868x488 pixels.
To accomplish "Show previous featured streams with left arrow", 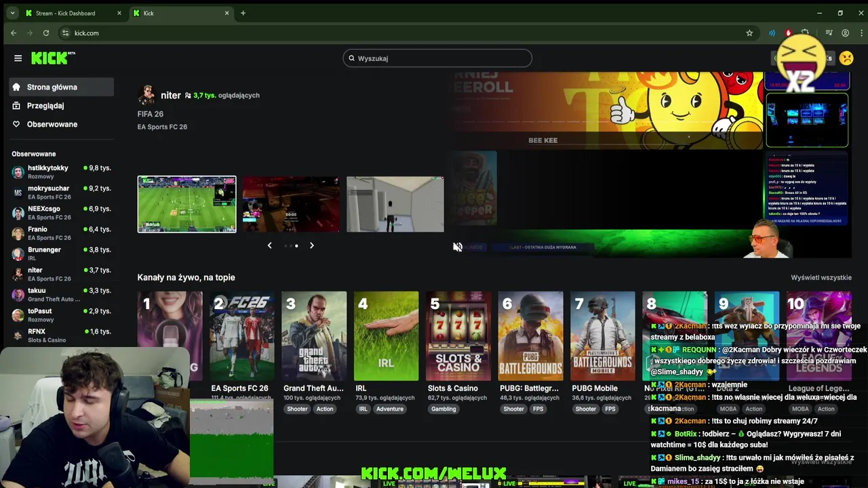I will click(269, 245).
